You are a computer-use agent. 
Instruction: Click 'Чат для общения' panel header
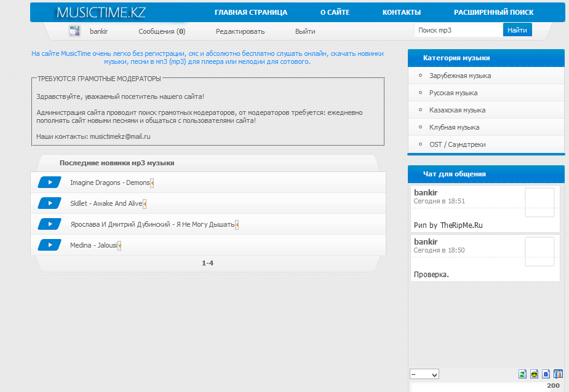coord(486,174)
